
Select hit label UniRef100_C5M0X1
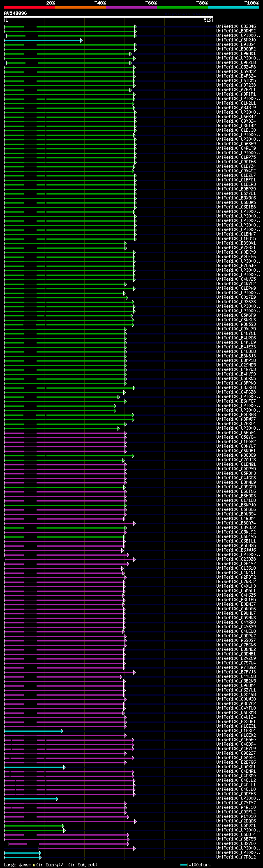click(x=236, y=826)
